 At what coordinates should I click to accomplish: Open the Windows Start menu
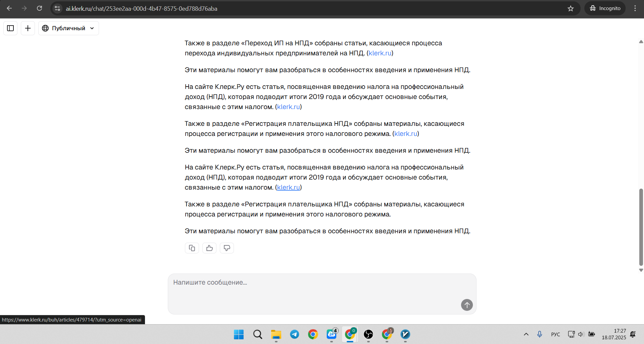238,335
